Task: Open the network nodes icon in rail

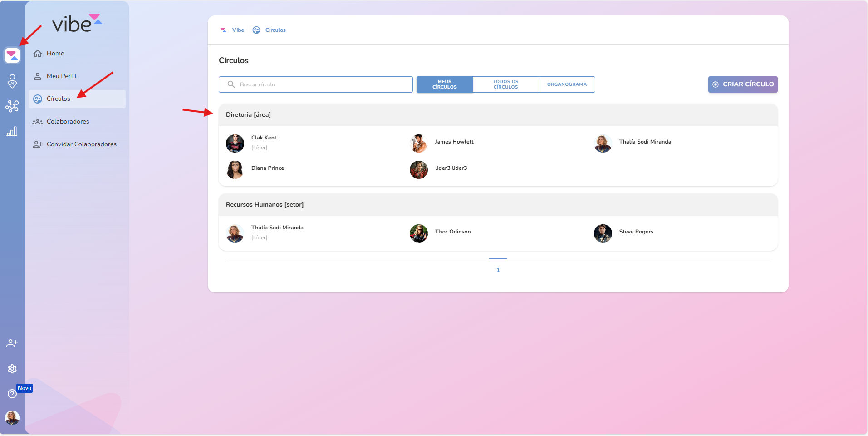Action: (12, 106)
